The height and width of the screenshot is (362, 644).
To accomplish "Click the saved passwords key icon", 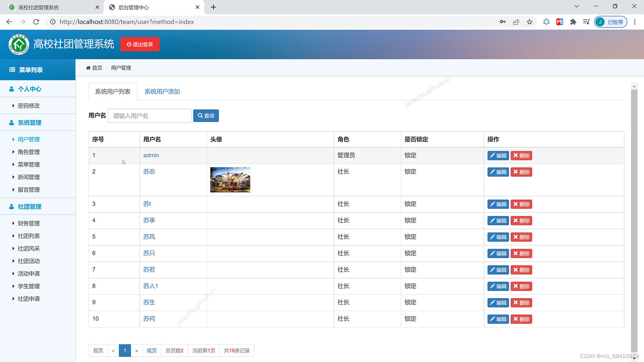I will pos(502,22).
